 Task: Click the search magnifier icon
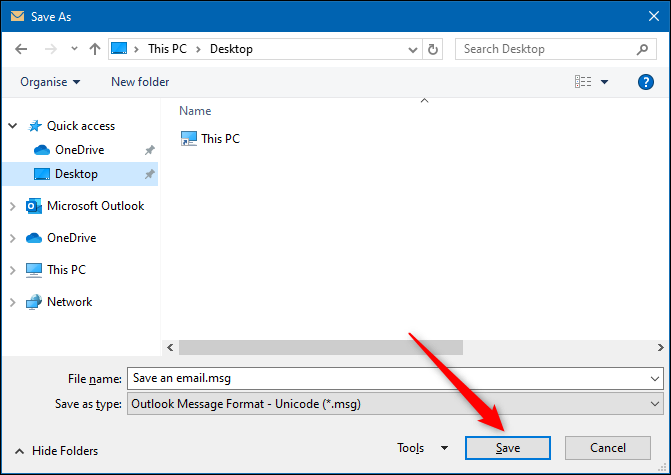[x=642, y=50]
